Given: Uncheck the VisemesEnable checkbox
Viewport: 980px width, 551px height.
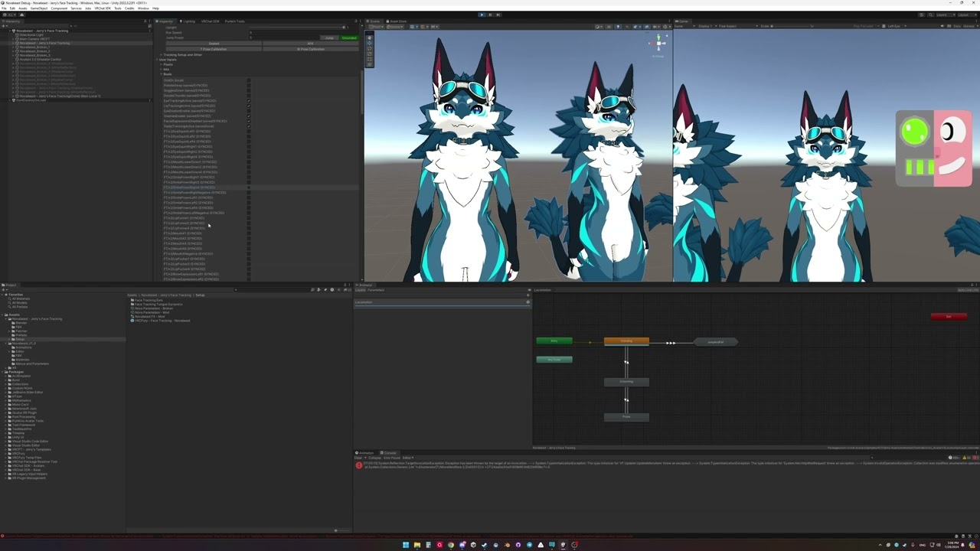Looking at the screenshot, I should (249, 116).
